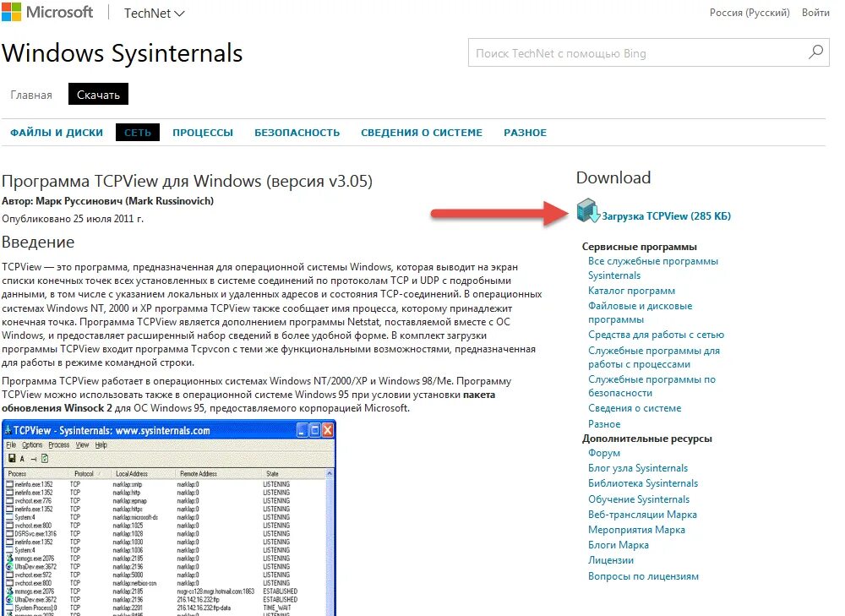Image resolution: width=845 pixels, height=616 pixels.
Task: Open the РАЗНОЕ category
Action: (x=525, y=133)
